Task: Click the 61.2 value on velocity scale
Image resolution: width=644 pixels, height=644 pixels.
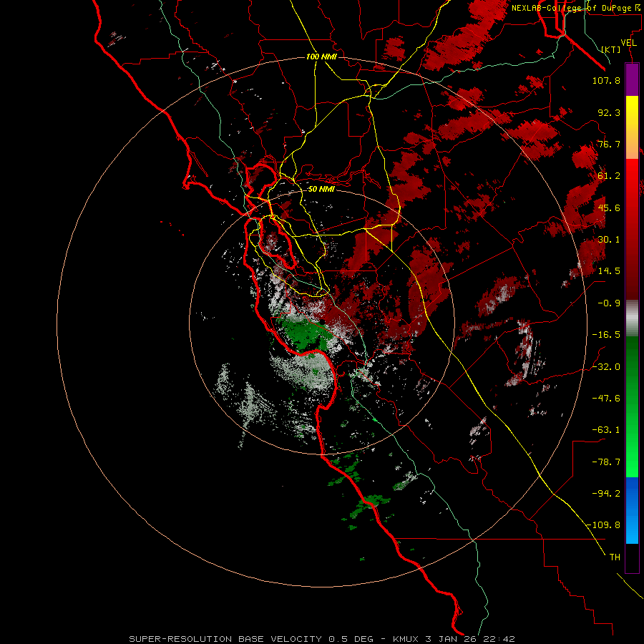Action: click(609, 176)
